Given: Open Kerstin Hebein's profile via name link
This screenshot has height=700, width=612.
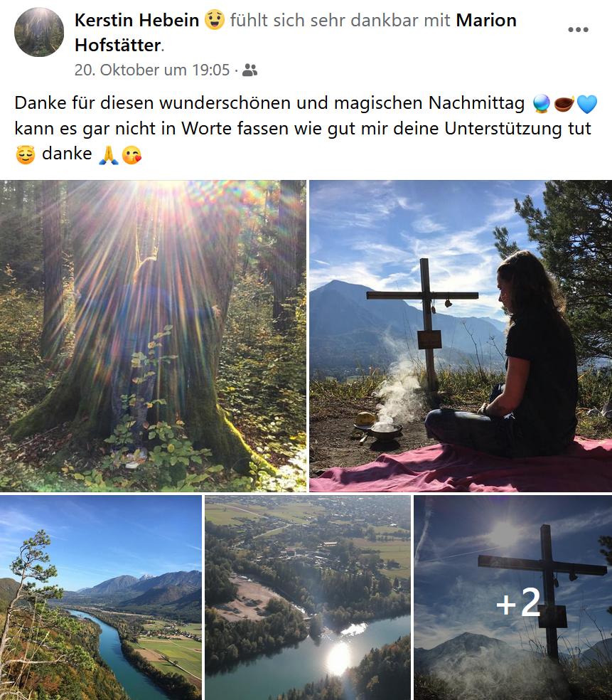Looking at the screenshot, I should click(x=136, y=20).
